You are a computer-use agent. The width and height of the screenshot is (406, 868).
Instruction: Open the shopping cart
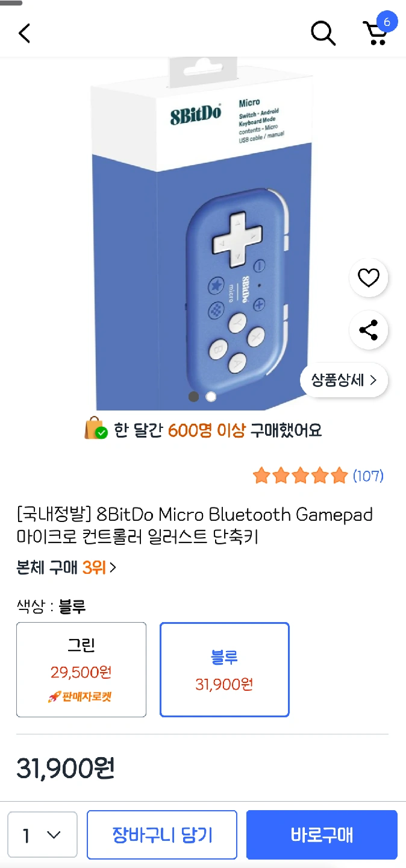click(375, 34)
